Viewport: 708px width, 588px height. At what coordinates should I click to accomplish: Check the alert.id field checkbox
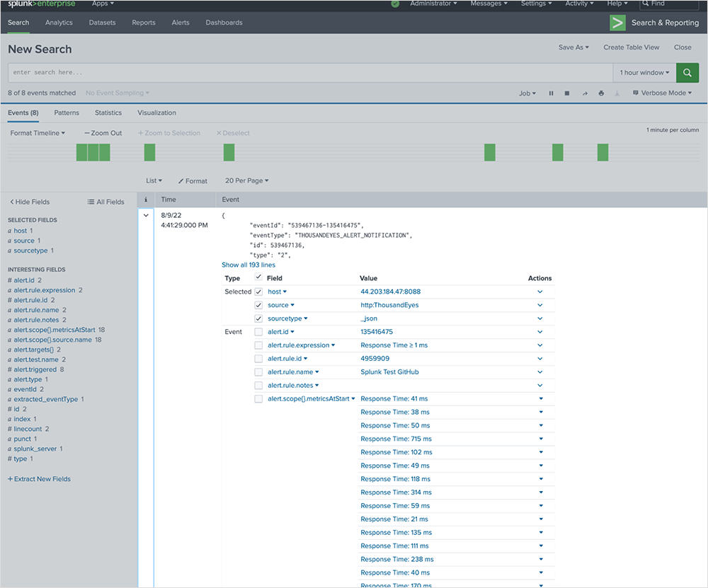point(258,332)
